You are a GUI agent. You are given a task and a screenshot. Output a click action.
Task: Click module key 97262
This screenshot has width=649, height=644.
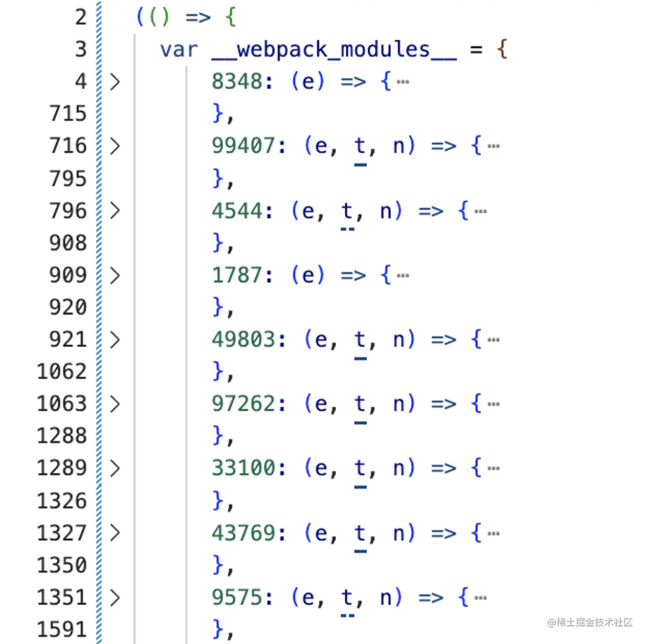(243, 404)
